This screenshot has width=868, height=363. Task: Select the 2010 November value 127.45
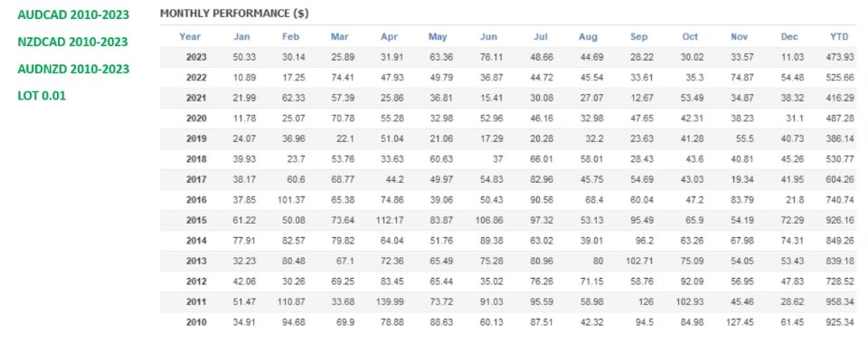pyautogui.click(x=740, y=322)
